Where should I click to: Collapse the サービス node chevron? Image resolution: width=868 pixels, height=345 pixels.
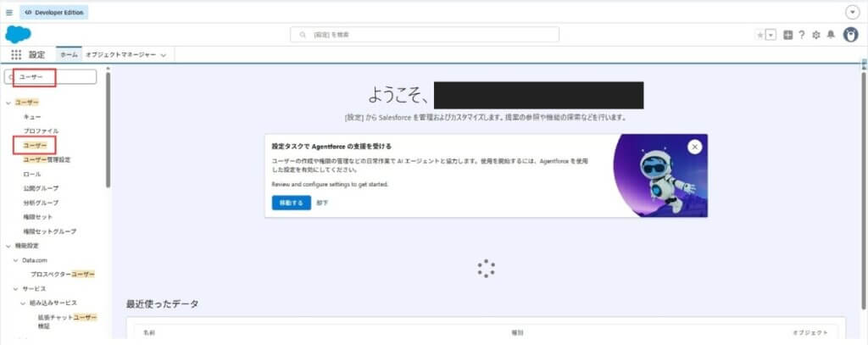point(15,289)
